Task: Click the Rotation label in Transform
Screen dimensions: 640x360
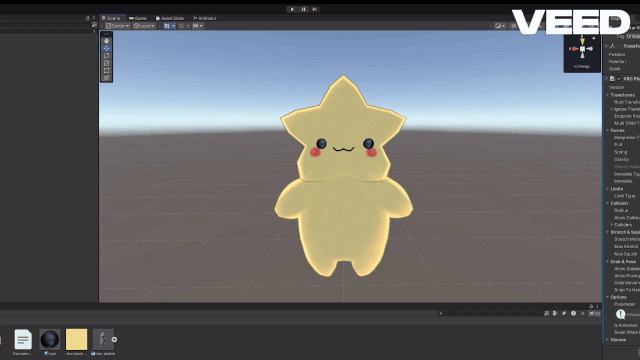Action: click(617, 62)
